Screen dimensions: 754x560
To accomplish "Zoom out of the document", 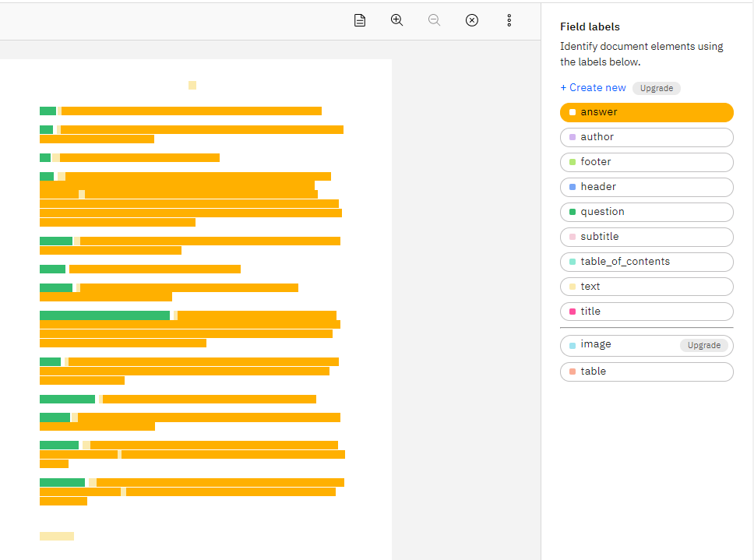I will coord(434,20).
